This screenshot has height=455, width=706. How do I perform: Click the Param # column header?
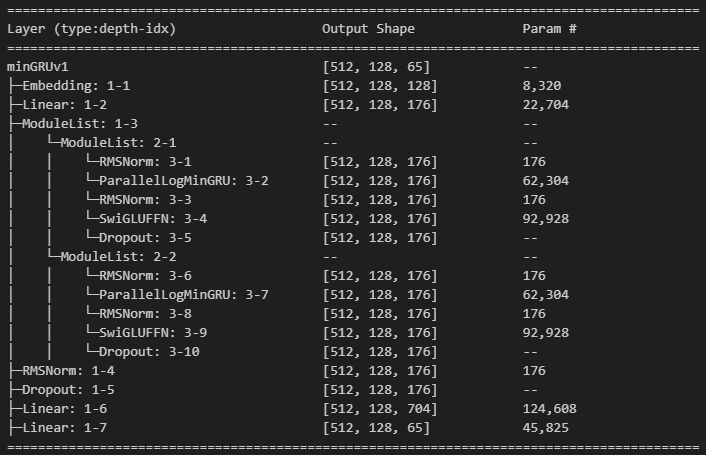pyautogui.click(x=549, y=29)
